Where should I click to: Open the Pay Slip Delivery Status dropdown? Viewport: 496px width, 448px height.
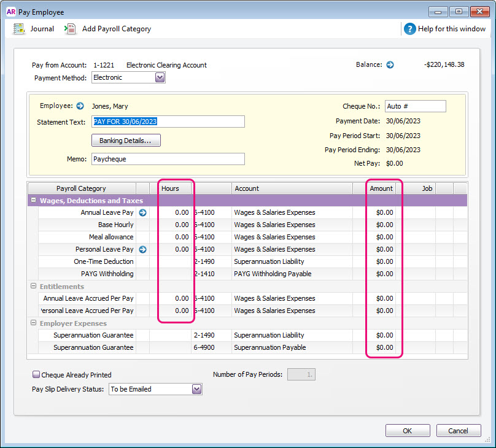(196, 389)
